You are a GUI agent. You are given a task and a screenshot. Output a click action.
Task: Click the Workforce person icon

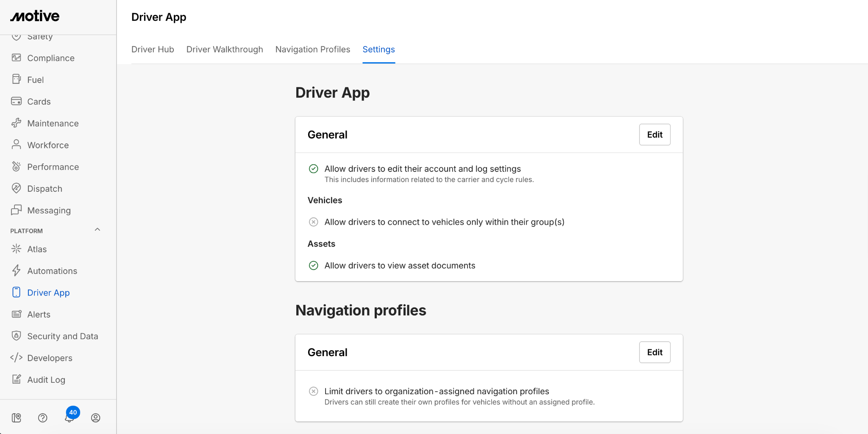coord(17,145)
